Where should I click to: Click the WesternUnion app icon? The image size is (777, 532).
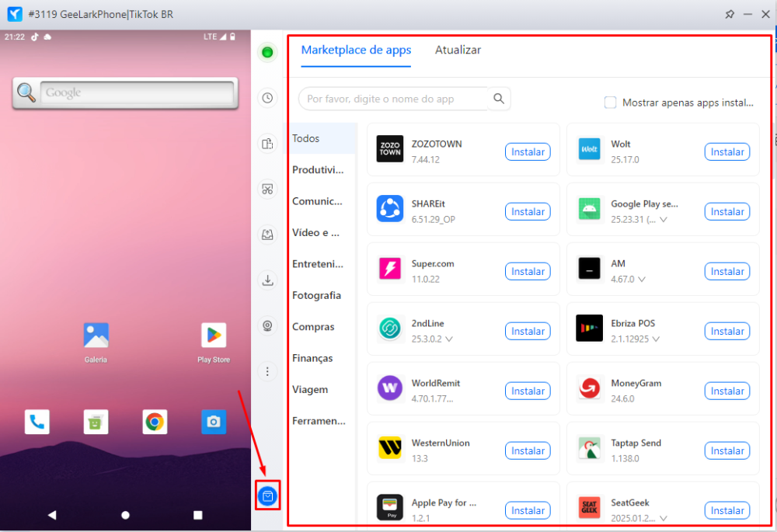(390, 448)
